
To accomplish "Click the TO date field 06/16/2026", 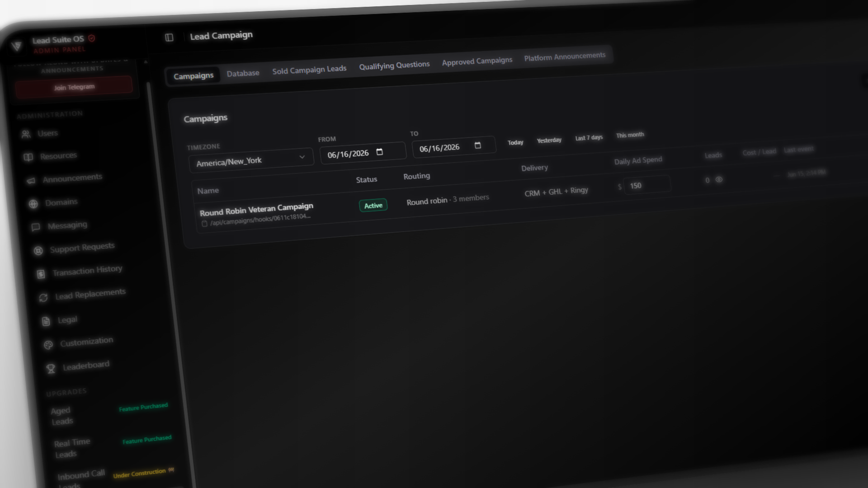I will tap(454, 147).
